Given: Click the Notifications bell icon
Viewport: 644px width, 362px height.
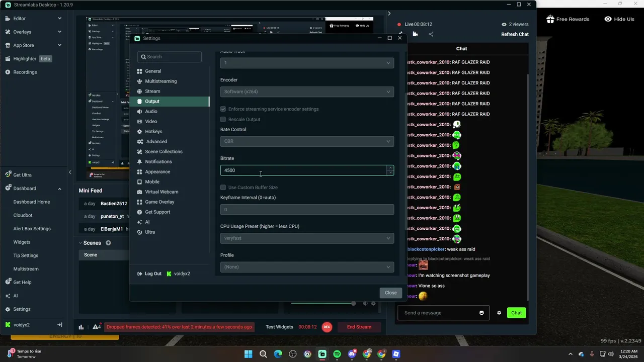Looking at the screenshot, I should (x=140, y=161).
